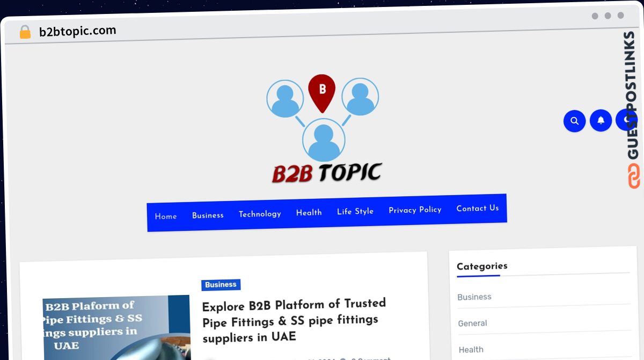Image resolution: width=644 pixels, height=360 pixels.
Task: Click the Categories sidebar heading
Action: pyautogui.click(x=482, y=266)
